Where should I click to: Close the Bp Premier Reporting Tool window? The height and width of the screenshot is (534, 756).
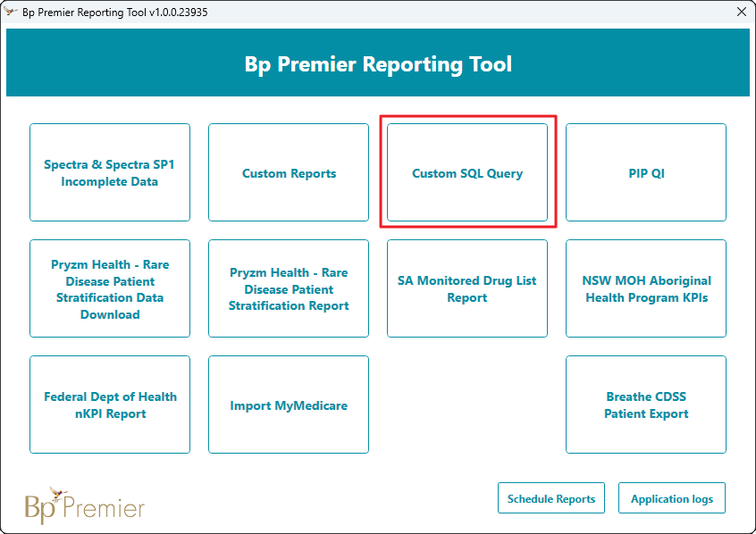tap(742, 12)
